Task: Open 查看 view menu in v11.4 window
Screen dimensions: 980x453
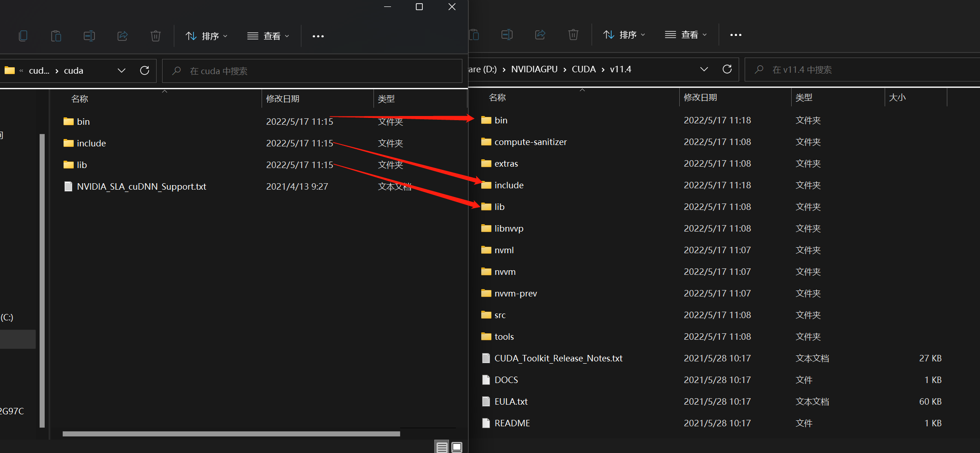Action: click(686, 35)
